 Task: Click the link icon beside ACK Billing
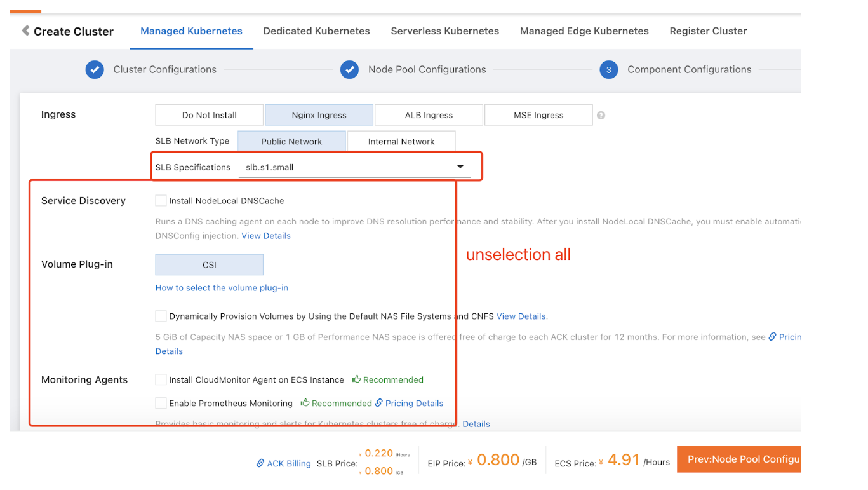(260, 463)
